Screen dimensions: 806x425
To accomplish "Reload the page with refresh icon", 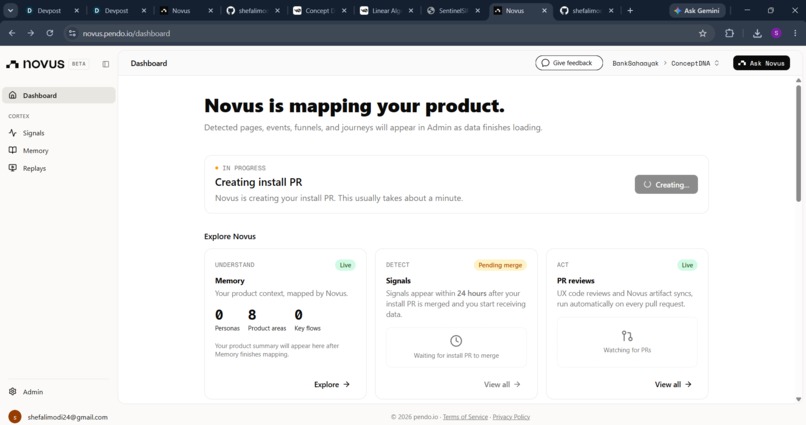I will pyautogui.click(x=49, y=33).
